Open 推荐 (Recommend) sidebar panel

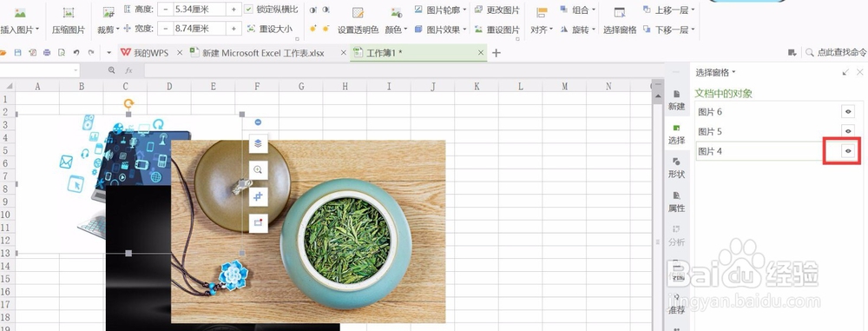[x=676, y=304]
